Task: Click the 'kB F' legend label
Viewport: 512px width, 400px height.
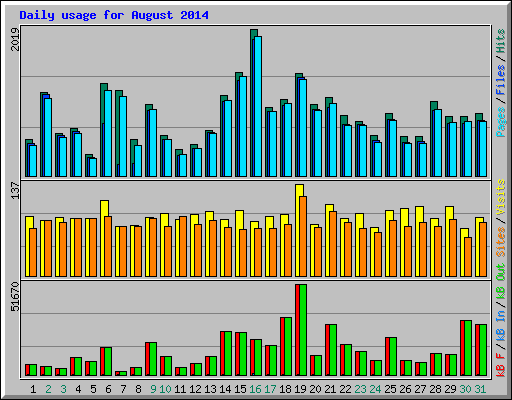Action: coord(501,365)
